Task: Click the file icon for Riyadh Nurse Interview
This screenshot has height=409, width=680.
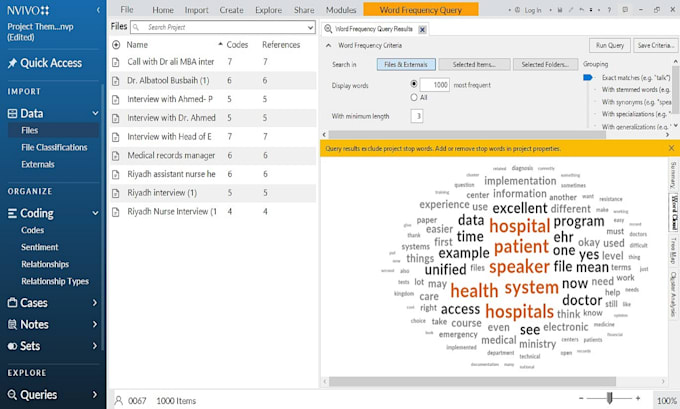Action: click(116, 212)
